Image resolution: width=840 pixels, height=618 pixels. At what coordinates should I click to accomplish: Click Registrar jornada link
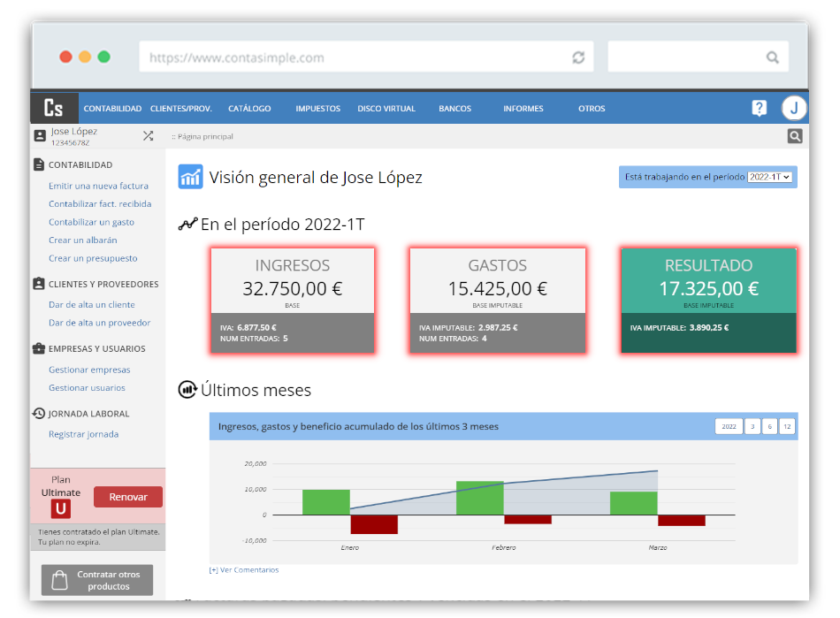(x=84, y=434)
